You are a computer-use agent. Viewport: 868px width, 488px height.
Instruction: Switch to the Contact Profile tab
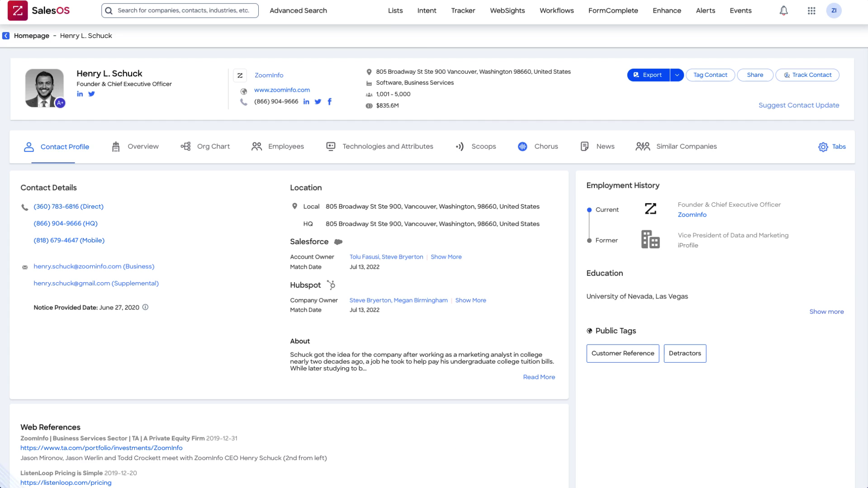tap(57, 147)
